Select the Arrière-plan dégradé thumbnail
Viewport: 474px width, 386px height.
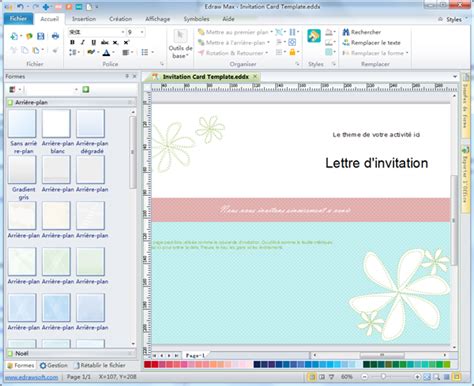[90, 123]
